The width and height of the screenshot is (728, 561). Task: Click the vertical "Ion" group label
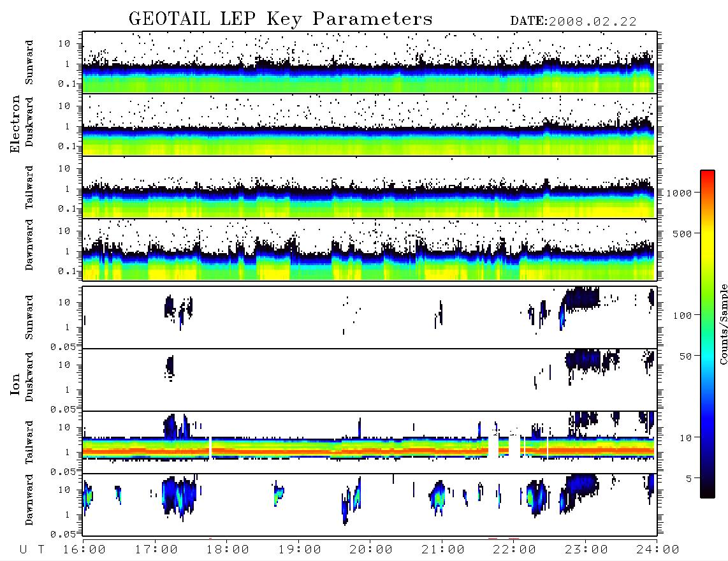tap(15, 384)
